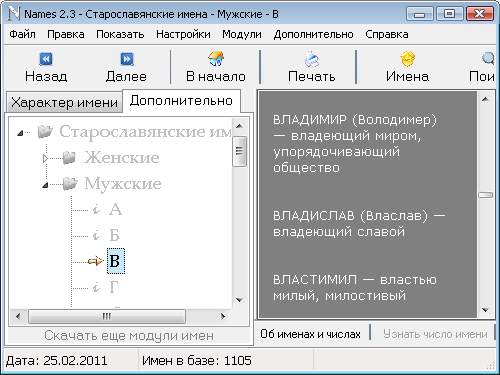Collapse the Мужские tree node
This screenshot has width=500, height=375.
[45, 185]
